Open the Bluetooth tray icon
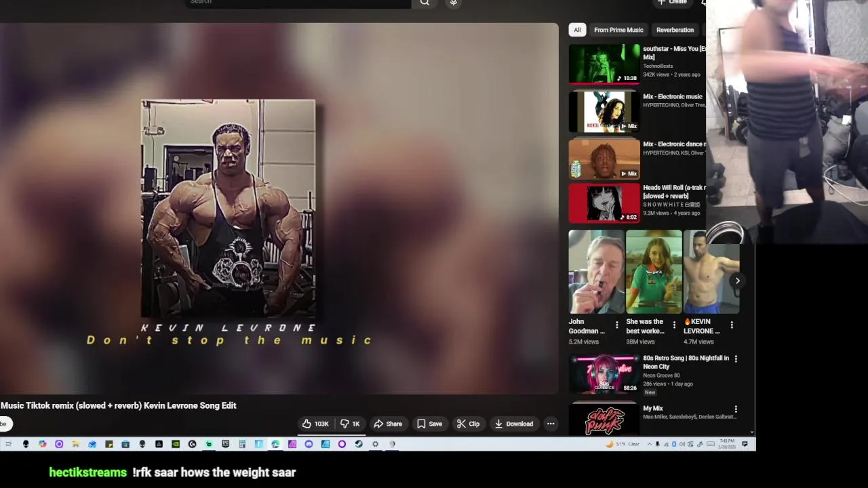Image resolution: width=868 pixels, height=488 pixels. pos(674,444)
